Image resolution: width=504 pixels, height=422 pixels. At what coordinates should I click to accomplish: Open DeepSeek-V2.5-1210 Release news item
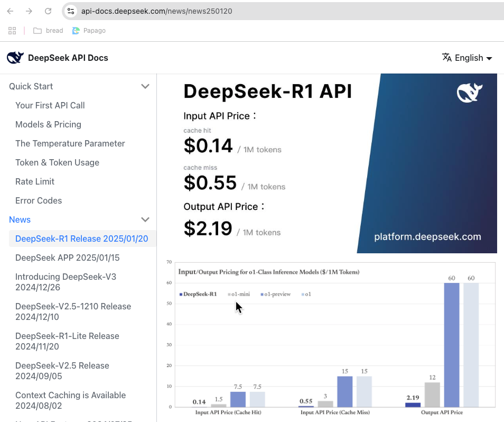73,311
